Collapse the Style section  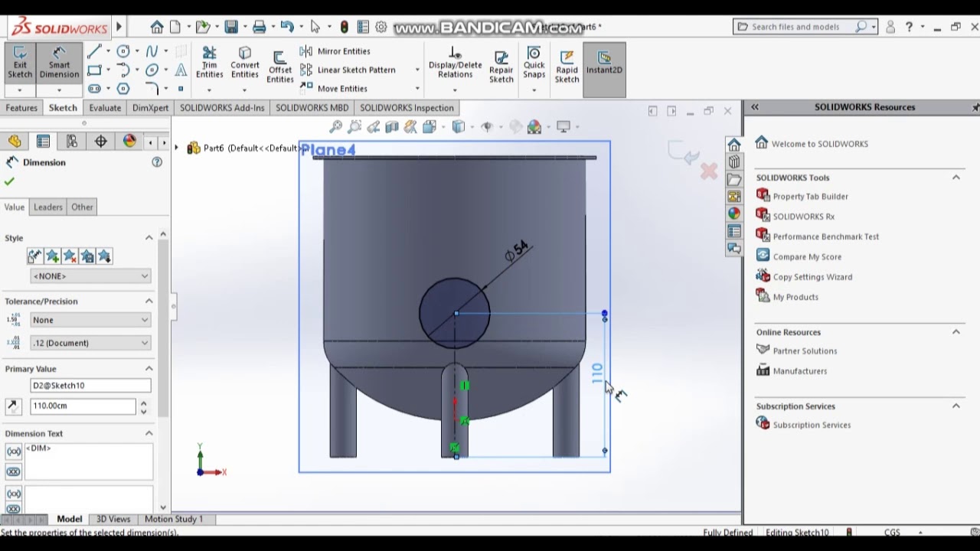click(149, 238)
